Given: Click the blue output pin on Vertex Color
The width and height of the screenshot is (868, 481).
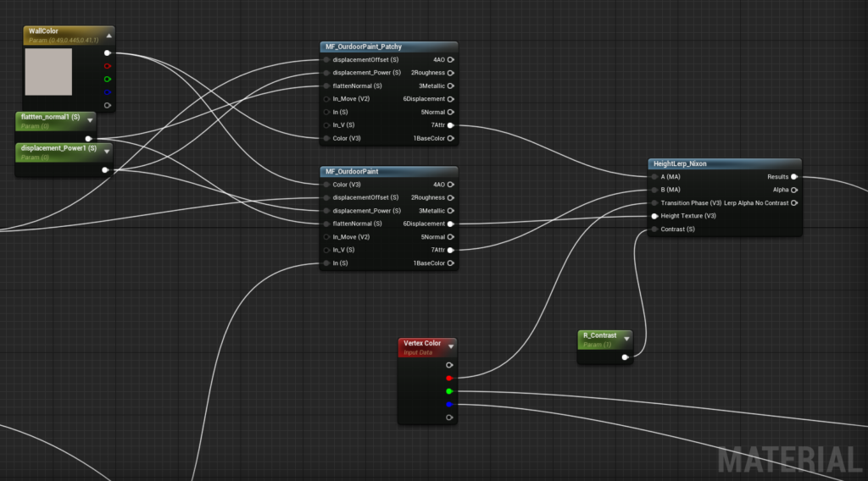Looking at the screenshot, I should [x=449, y=405].
